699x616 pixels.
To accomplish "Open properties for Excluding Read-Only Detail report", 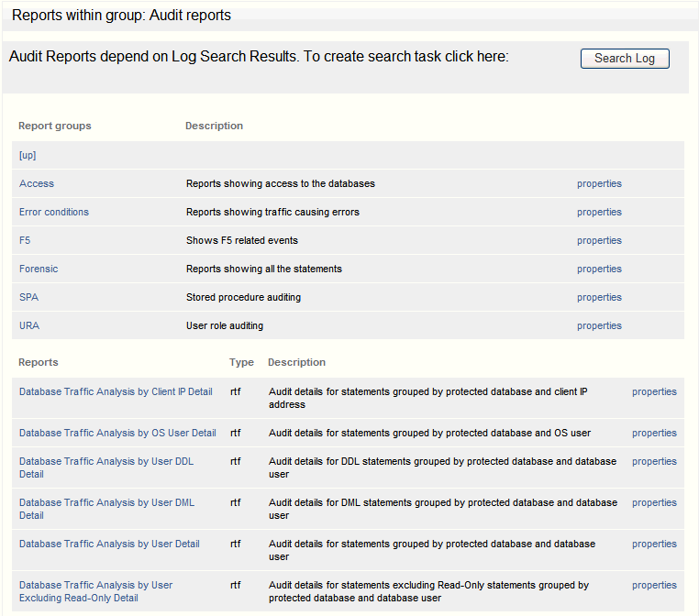I will tap(654, 585).
